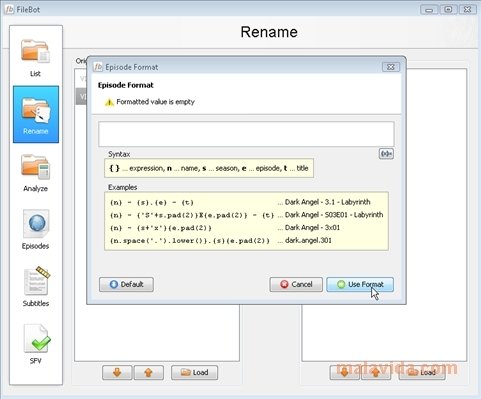Click the Syntax legend box
This screenshot has width=481, height=399.
coord(209,168)
